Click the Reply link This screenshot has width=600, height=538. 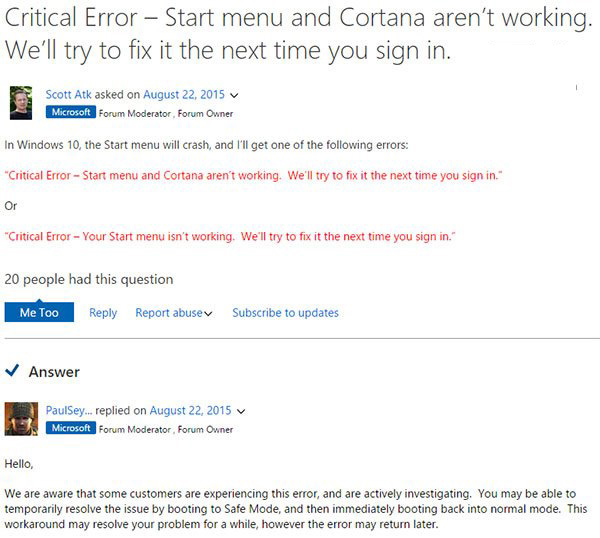[x=103, y=313]
